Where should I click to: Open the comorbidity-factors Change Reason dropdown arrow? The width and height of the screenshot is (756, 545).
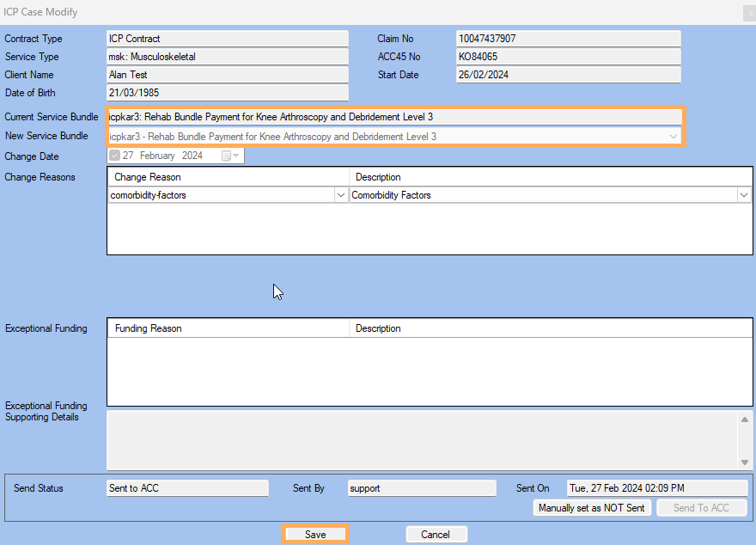(340, 195)
